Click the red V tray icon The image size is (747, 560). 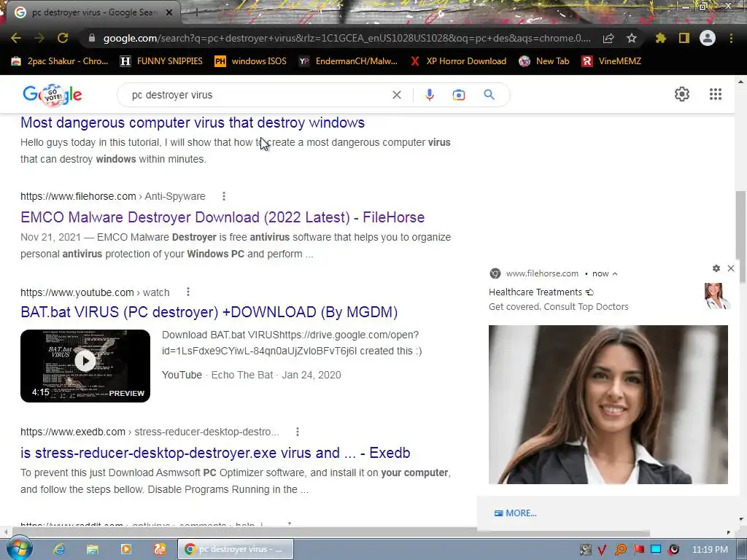[x=602, y=550]
